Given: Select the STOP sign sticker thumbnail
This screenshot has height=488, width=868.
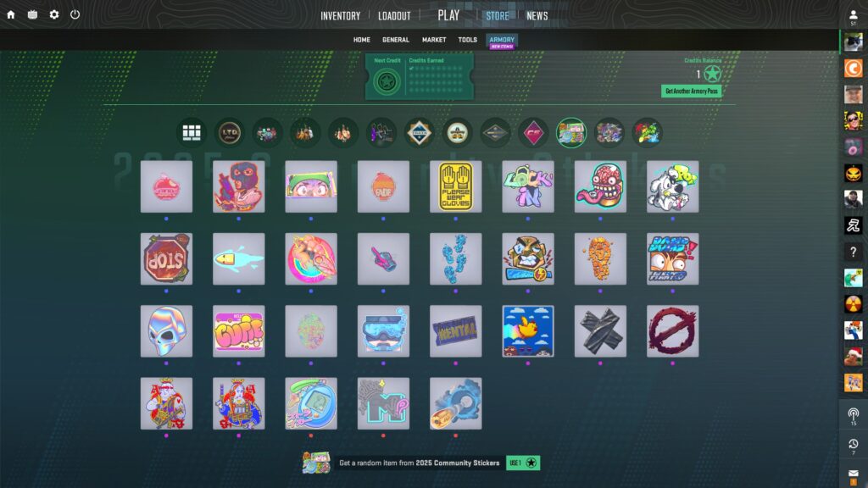Looking at the screenshot, I should 166,259.
